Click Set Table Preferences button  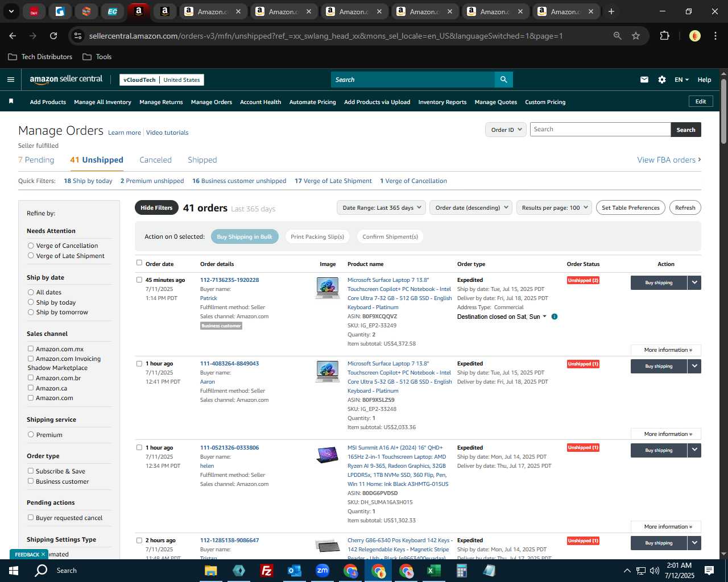pos(631,207)
